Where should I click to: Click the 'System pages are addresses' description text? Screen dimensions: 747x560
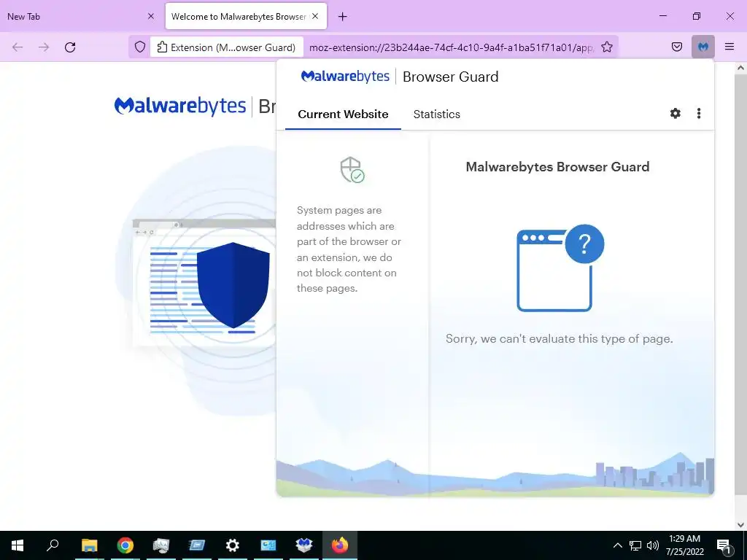click(x=349, y=249)
